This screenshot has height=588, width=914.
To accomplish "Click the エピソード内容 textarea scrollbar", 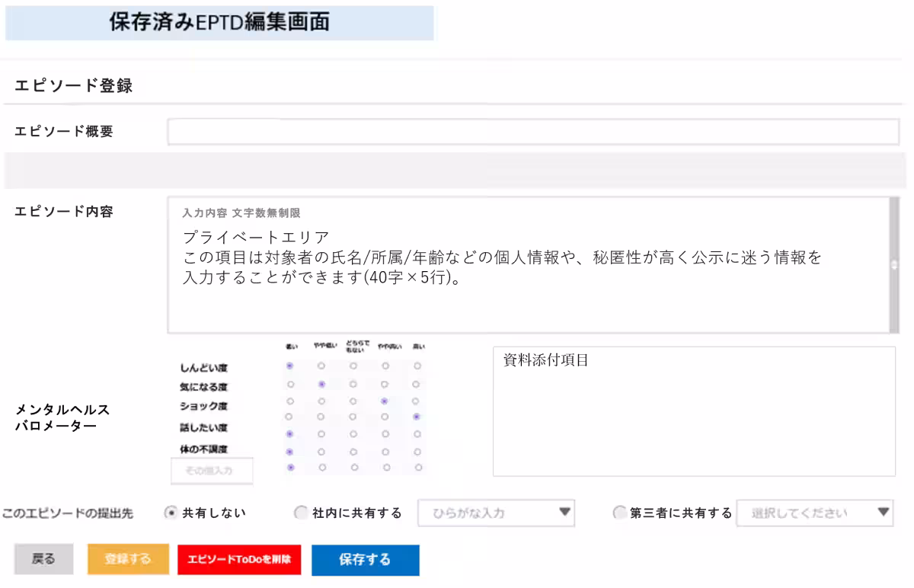I will (x=894, y=267).
